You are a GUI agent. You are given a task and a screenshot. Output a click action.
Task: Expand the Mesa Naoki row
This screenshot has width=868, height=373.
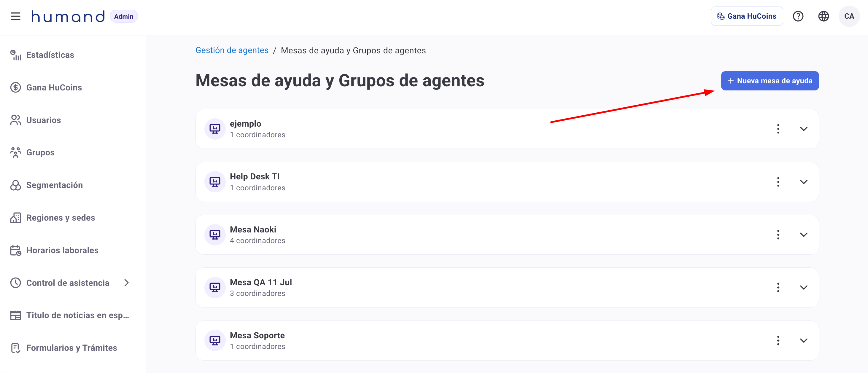804,235
